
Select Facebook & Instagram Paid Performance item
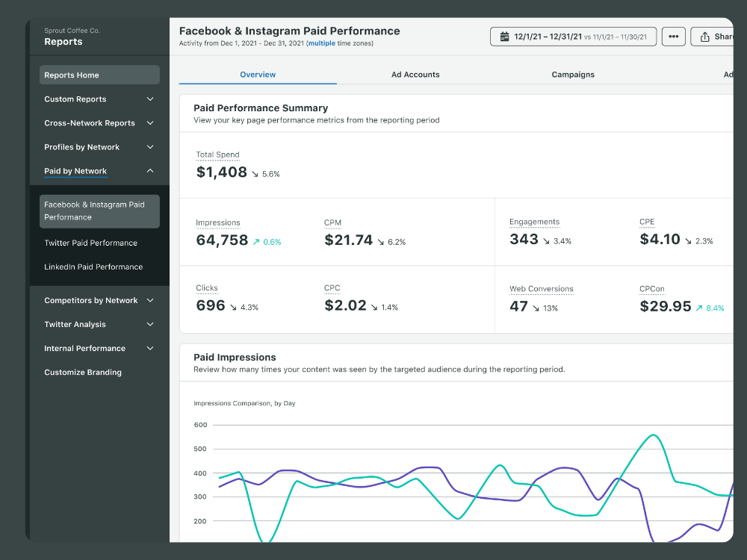99,211
